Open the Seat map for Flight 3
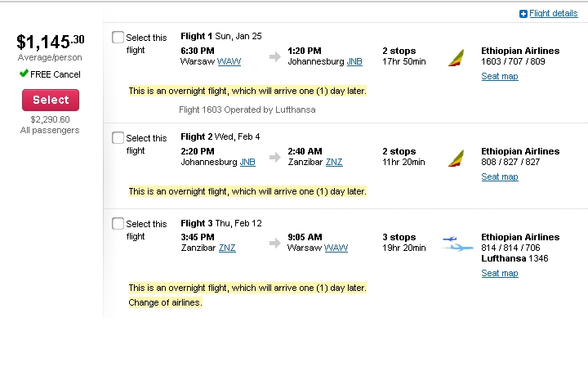588x380 pixels. 500,273
